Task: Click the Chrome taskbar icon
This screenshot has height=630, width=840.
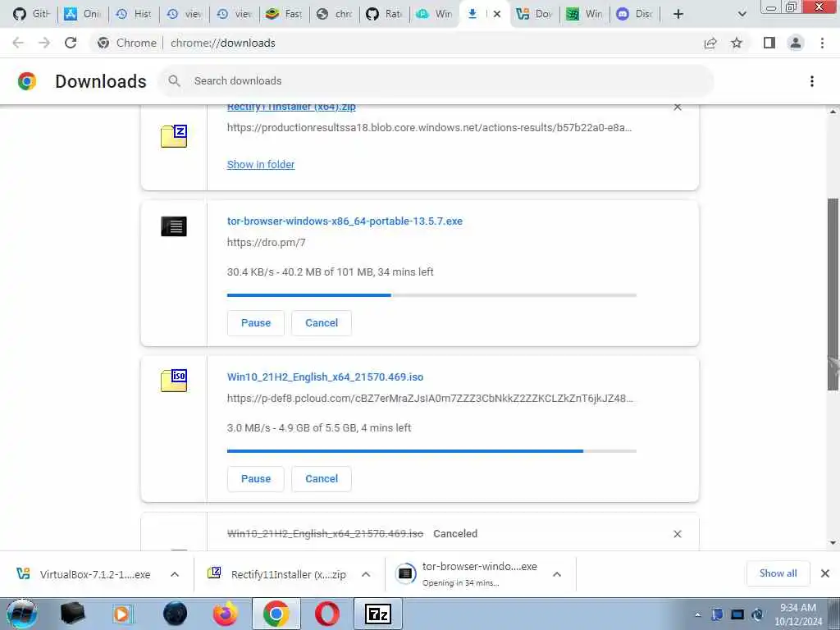Action: click(276, 614)
